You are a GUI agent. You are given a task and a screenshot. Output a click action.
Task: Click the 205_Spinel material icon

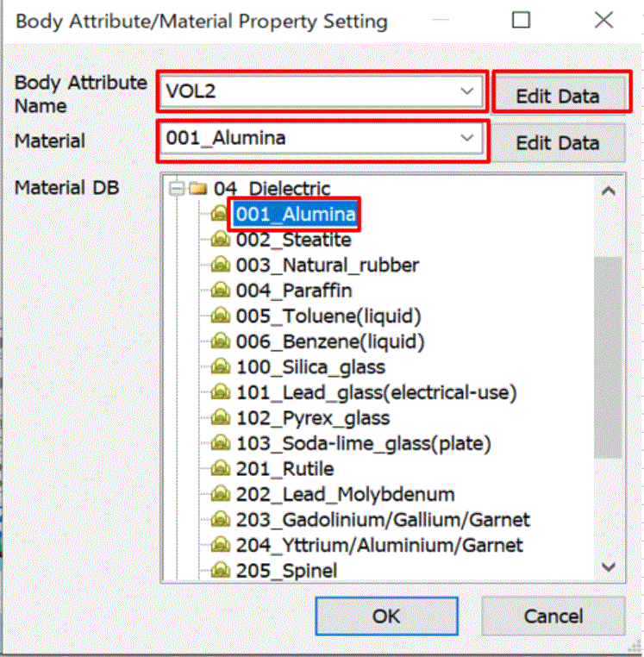221,570
